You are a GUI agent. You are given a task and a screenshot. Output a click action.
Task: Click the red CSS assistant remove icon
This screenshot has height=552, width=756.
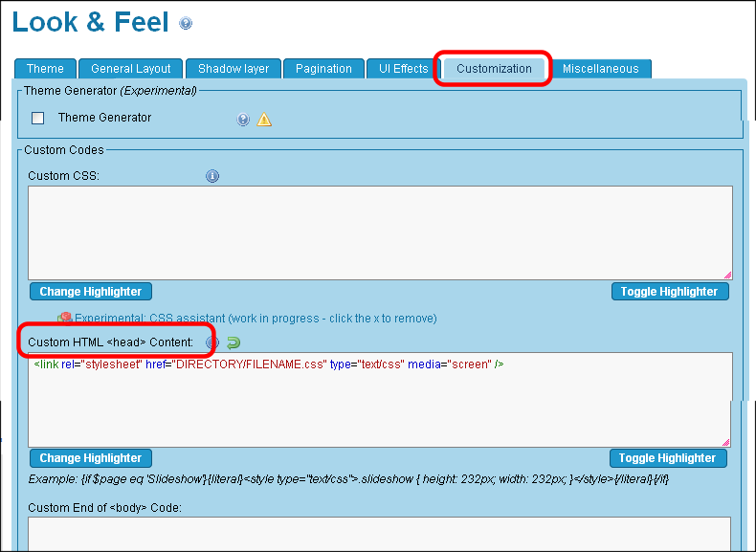65,318
